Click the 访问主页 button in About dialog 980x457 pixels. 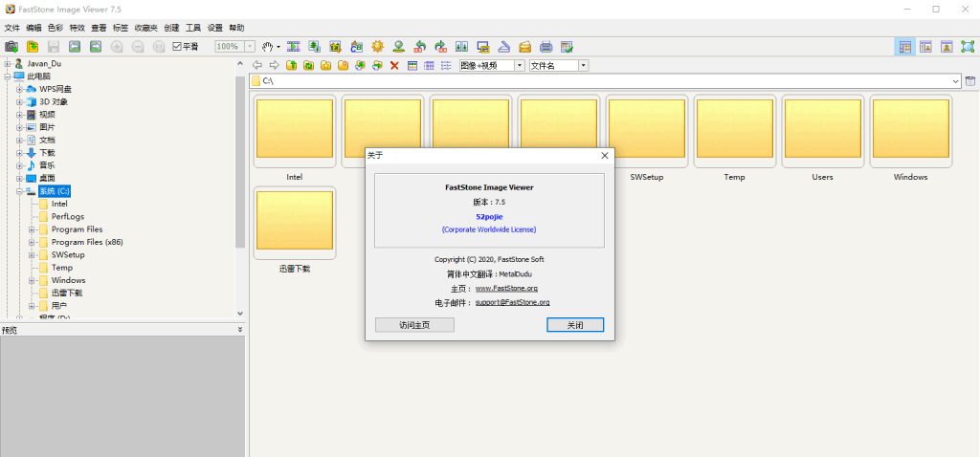[x=414, y=325]
